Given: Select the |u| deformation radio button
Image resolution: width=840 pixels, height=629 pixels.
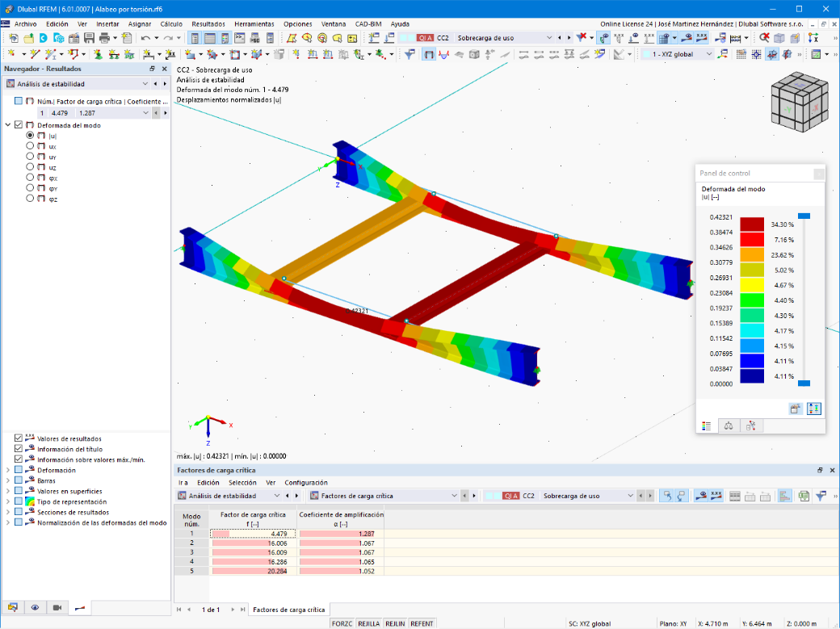Looking at the screenshot, I should pyautogui.click(x=30, y=136).
